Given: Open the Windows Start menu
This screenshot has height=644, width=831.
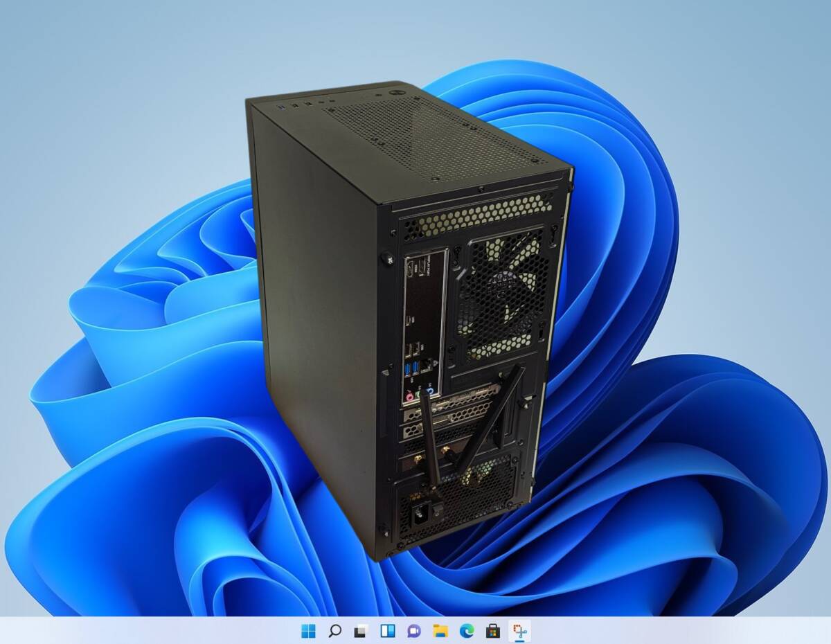Looking at the screenshot, I should coord(308,631).
